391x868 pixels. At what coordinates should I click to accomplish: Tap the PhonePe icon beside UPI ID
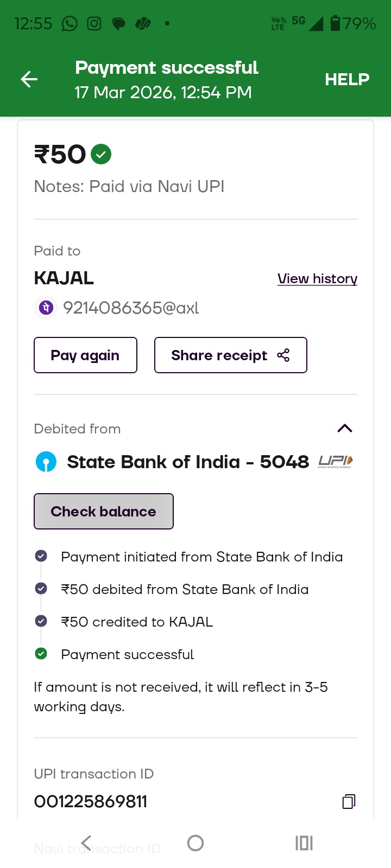click(x=46, y=308)
